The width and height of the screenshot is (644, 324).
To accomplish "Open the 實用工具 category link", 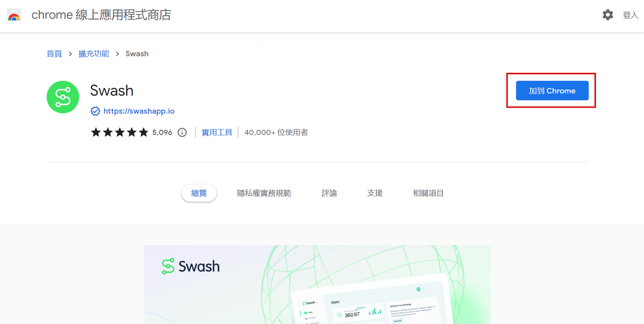I will tap(217, 133).
